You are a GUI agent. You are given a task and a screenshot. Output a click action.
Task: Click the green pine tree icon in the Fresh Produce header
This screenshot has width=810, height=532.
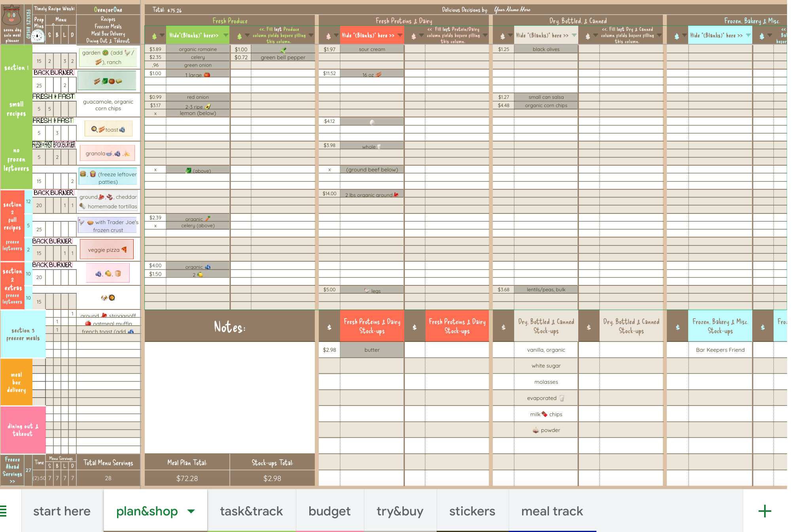click(x=154, y=35)
